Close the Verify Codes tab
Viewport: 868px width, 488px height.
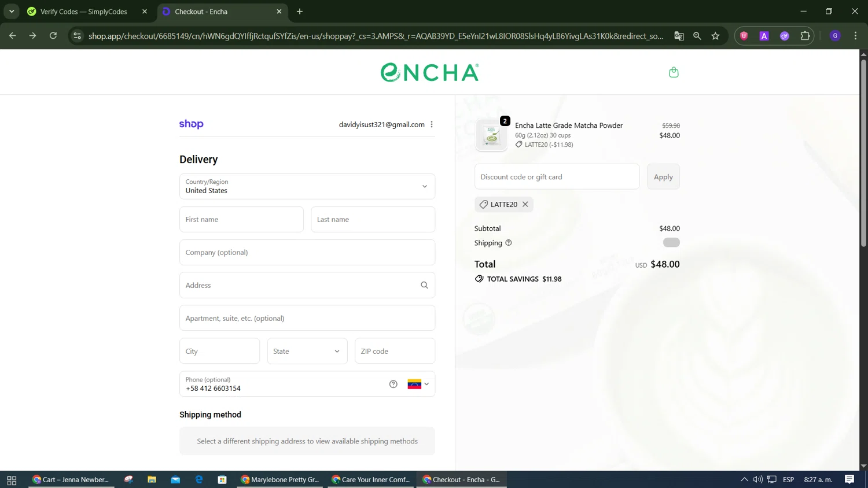[x=145, y=12]
